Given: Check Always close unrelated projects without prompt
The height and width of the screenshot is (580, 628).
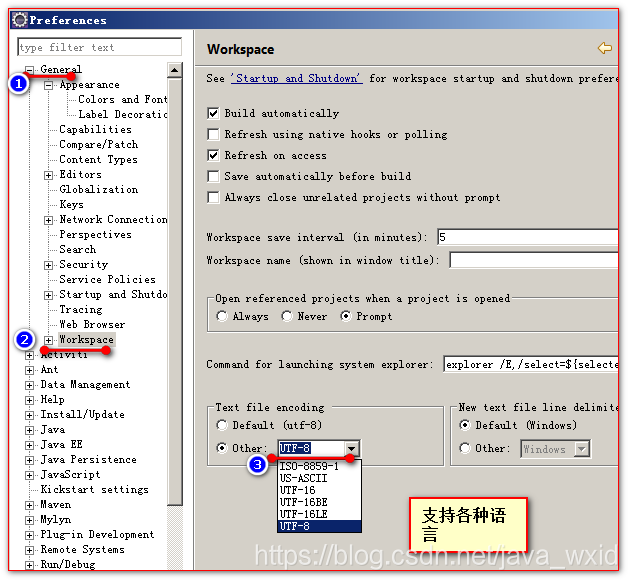Looking at the screenshot, I should [x=213, y=197].
